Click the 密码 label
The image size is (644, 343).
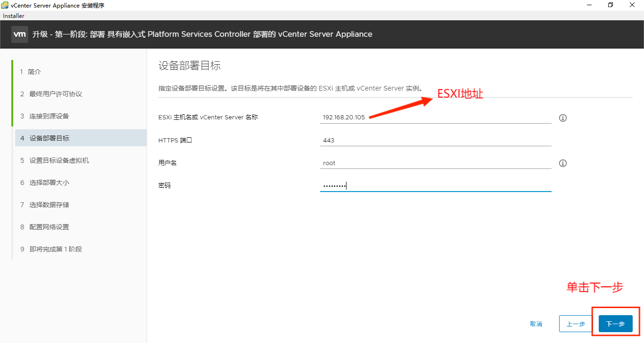[165, 185]
